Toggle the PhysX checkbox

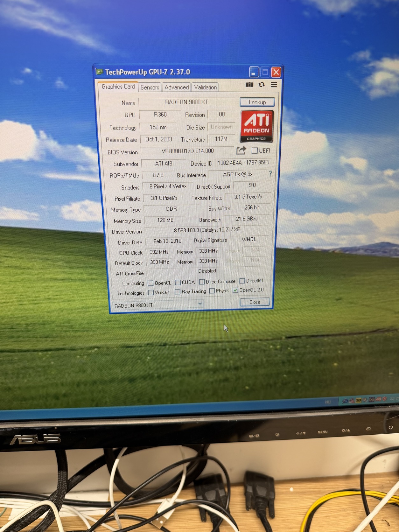point(212,291)
